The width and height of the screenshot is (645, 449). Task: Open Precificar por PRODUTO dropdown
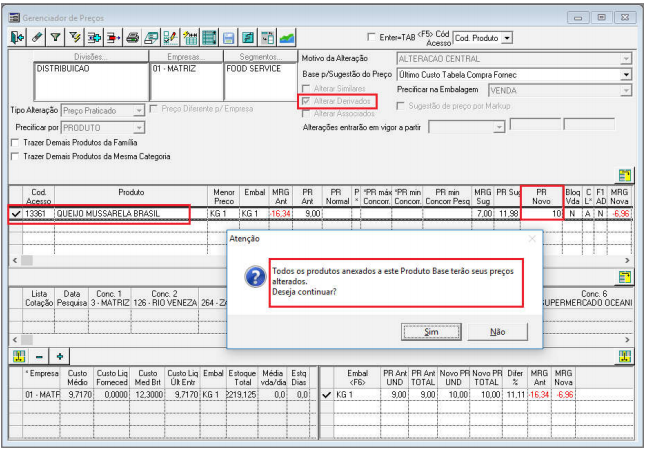tap(139, 128)
